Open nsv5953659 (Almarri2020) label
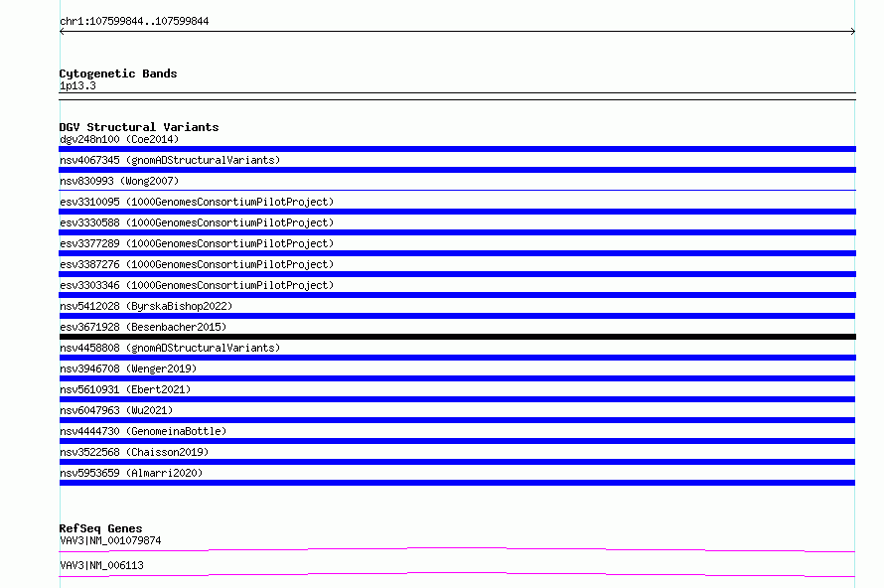Image resolution: width=884 pixels, height=588 pixels. 131,473
